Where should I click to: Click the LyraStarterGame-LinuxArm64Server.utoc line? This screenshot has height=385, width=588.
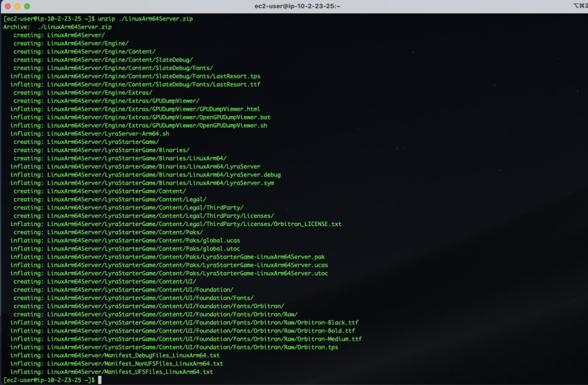click(x=169, y=274)
